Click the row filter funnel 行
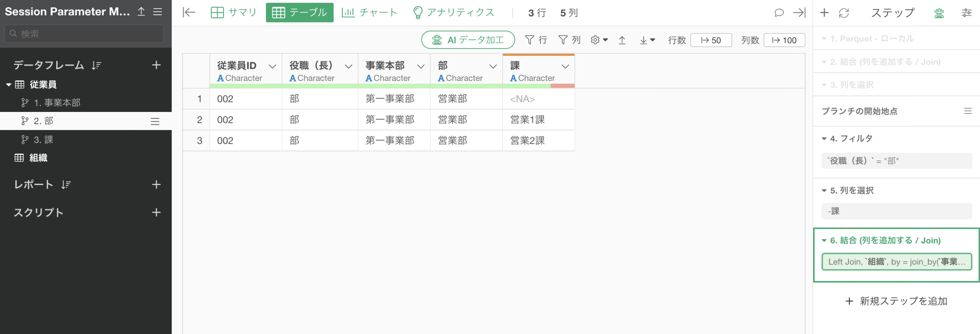 [x=536, y=40]
